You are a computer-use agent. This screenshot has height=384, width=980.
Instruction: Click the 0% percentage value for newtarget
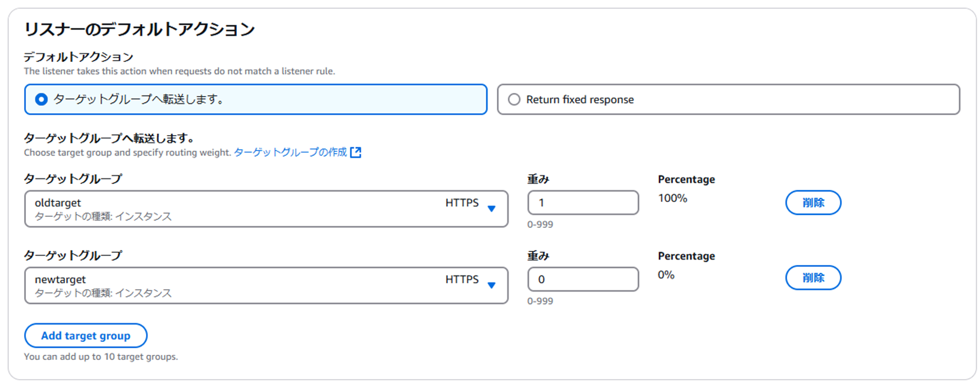click(666, 275)
